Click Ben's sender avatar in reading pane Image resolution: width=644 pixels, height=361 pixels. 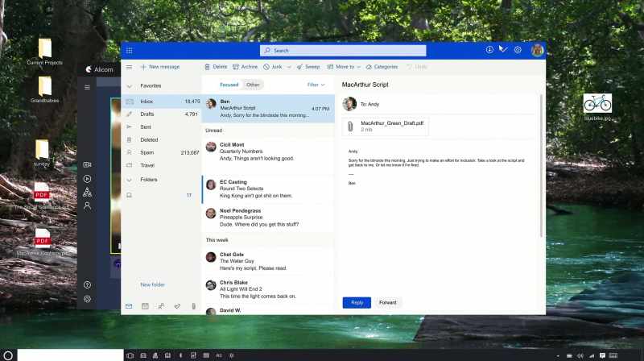pos(349,104)
